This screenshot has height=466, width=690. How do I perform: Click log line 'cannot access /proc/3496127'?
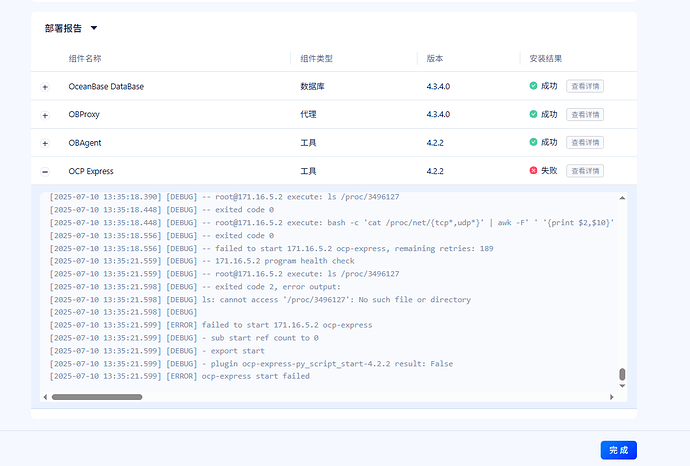point(260,300)
